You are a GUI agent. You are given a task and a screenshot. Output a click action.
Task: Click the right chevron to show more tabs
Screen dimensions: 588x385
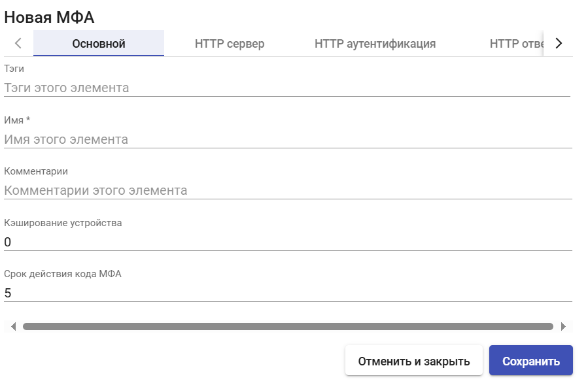point(559,44)
